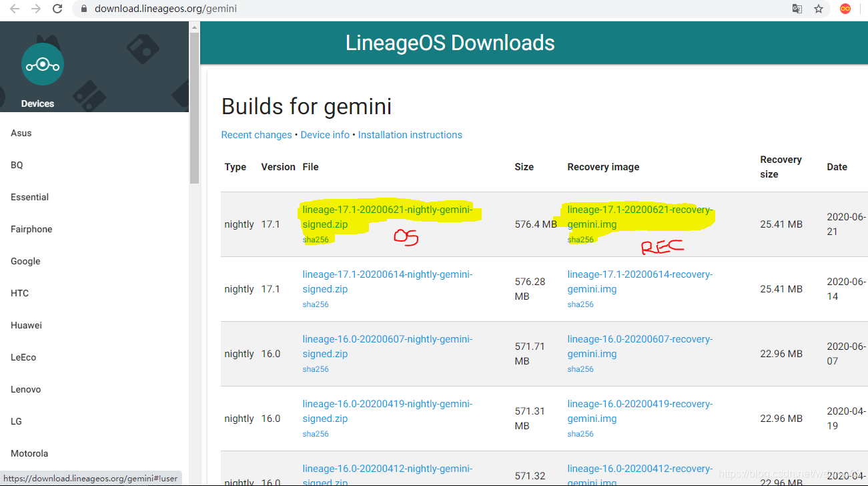The image size is (868, 486).
Task: Open sha256 link under 20200621 nightly zip
Action: point(316,240)
